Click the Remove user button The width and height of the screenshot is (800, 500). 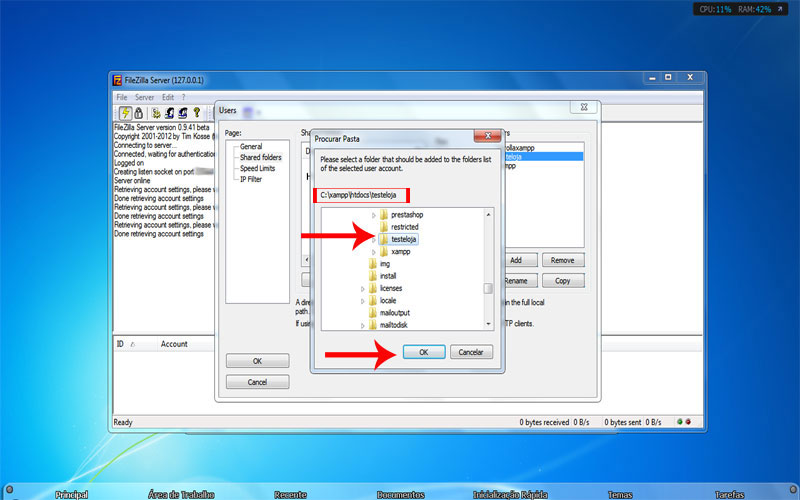(x=563, y=260)
